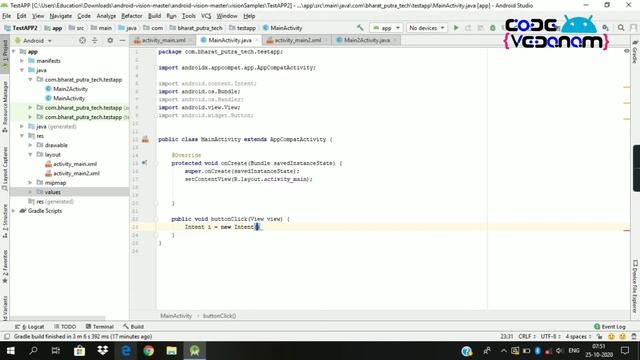Click the gutter icon next to class MainActivity

click(145, 139)
